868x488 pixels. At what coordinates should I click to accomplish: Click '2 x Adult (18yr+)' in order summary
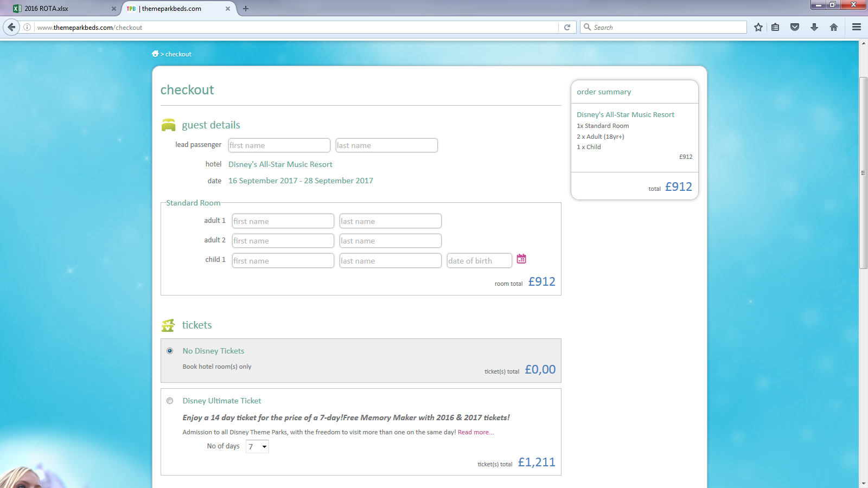601,137
